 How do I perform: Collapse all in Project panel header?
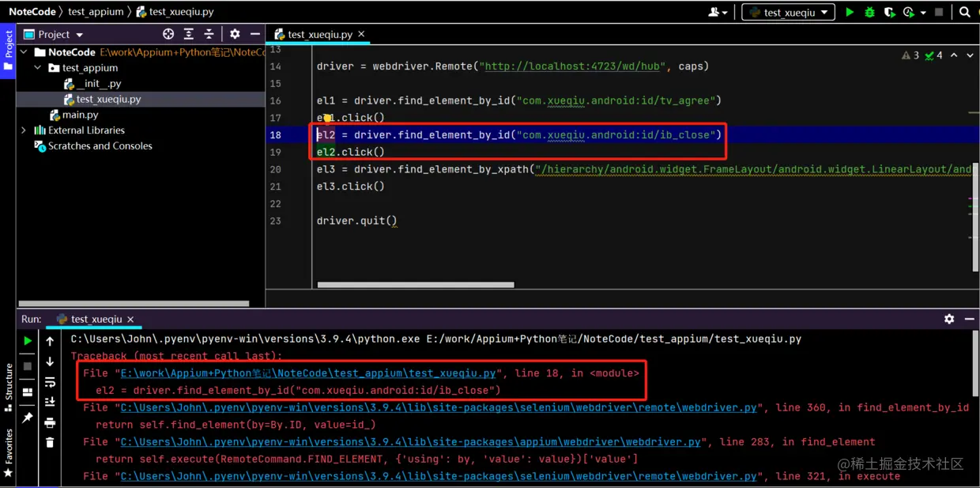(x=209, y=34)
